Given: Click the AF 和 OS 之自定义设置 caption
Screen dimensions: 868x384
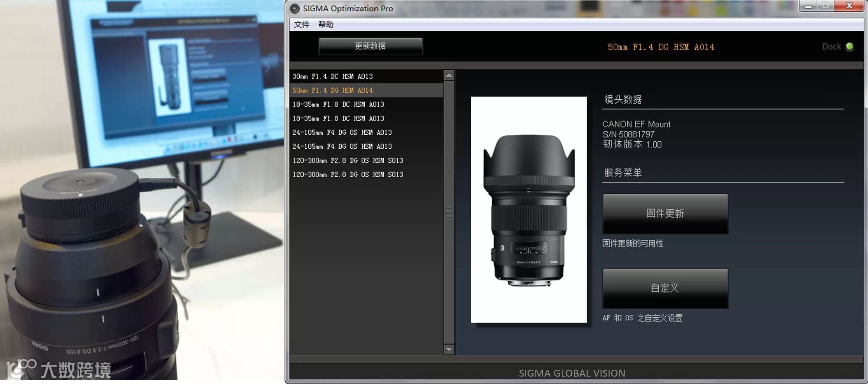Looking at the screenshot, I should [x=642, y=318].
